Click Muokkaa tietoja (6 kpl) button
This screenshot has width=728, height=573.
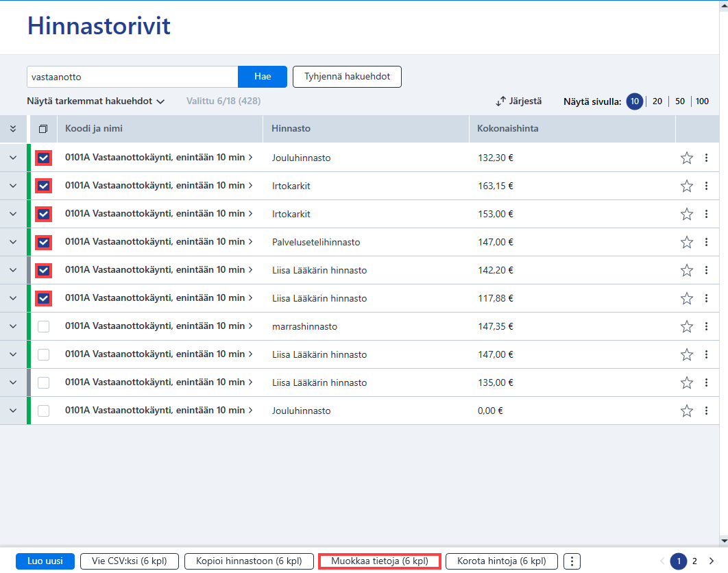point(380,561)
